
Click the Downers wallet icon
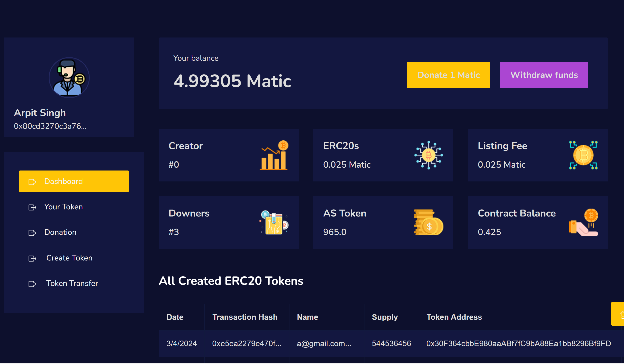click(x=274, y=223)
